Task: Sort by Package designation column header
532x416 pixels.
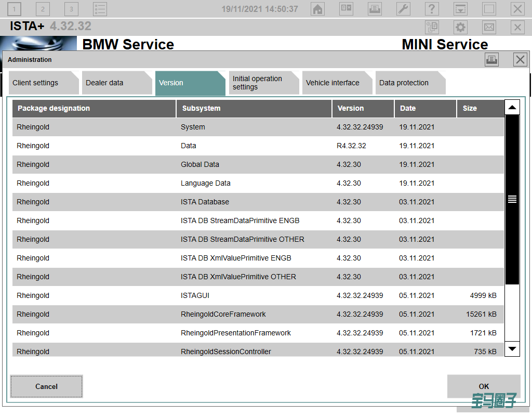Action: [94, 108]
